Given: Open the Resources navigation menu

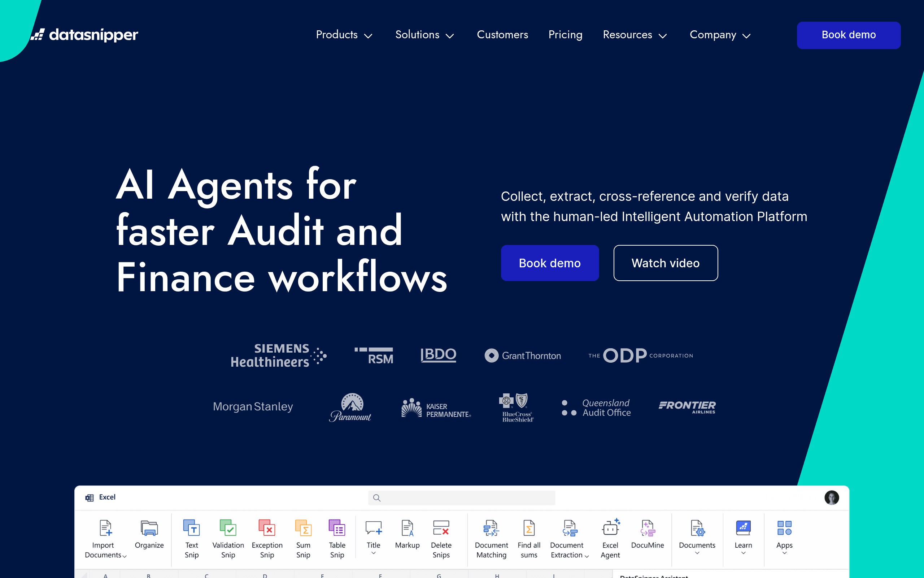Looking at the screenshot, I should point(635,35).
